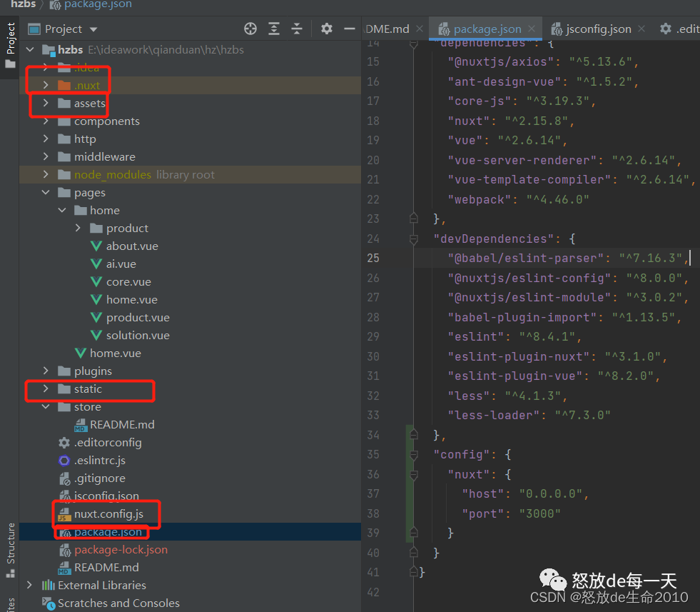Select the .gitignore file
The image size is (700, 612).
(x=100, y=478)
